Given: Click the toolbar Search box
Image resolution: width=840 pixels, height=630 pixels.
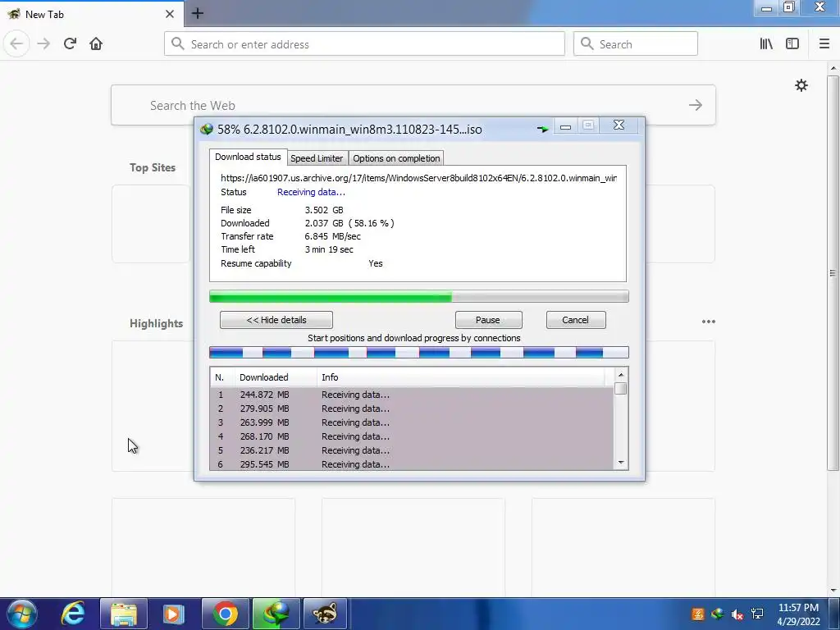Looking at the screenshot, I should pos(636,43).
